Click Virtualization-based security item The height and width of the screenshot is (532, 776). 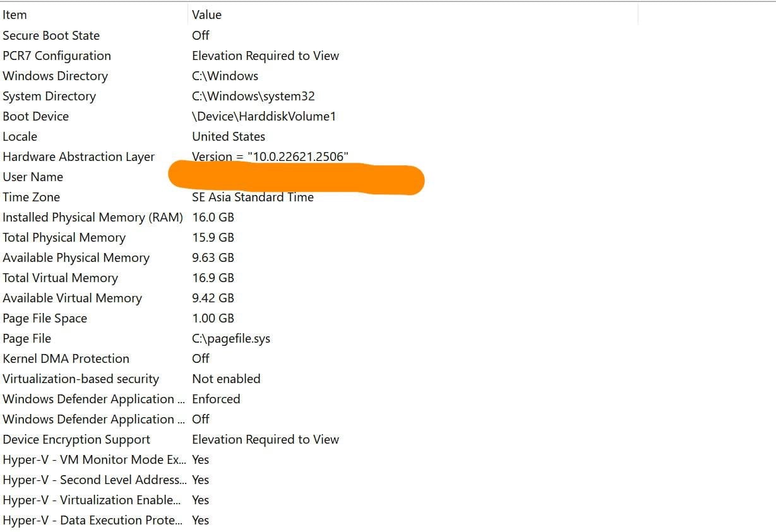click(81, 379)
